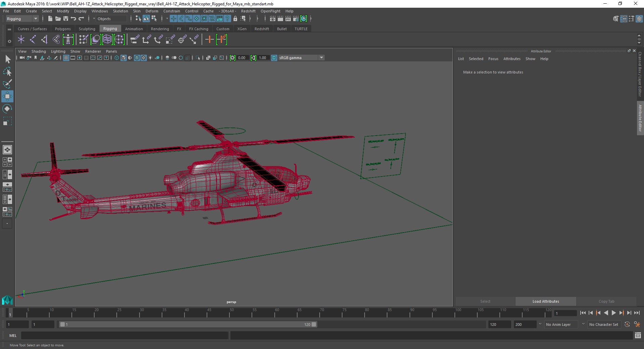Viewport: 644px width, 349px height.
Task: Toggle Auto Keyframe button
Action: coord(627,325)
